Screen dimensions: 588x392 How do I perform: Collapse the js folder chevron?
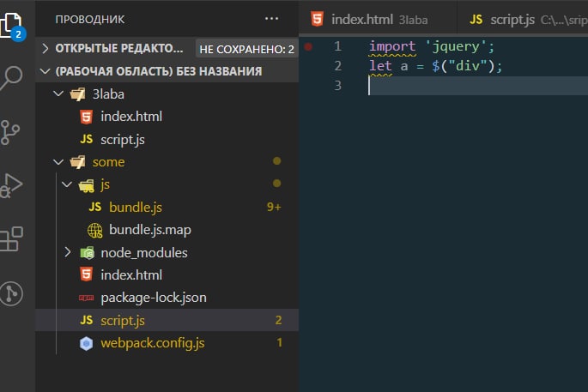point(67,184)
